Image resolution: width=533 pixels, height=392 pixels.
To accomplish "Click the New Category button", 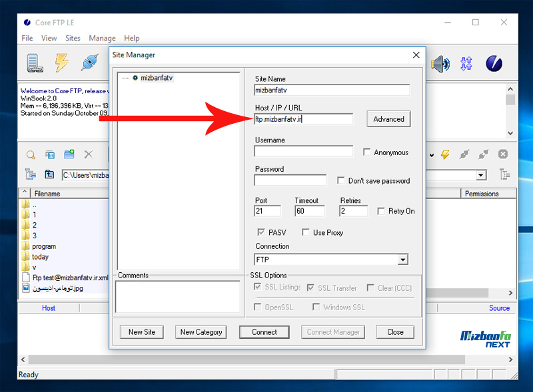I will (201, 332).
